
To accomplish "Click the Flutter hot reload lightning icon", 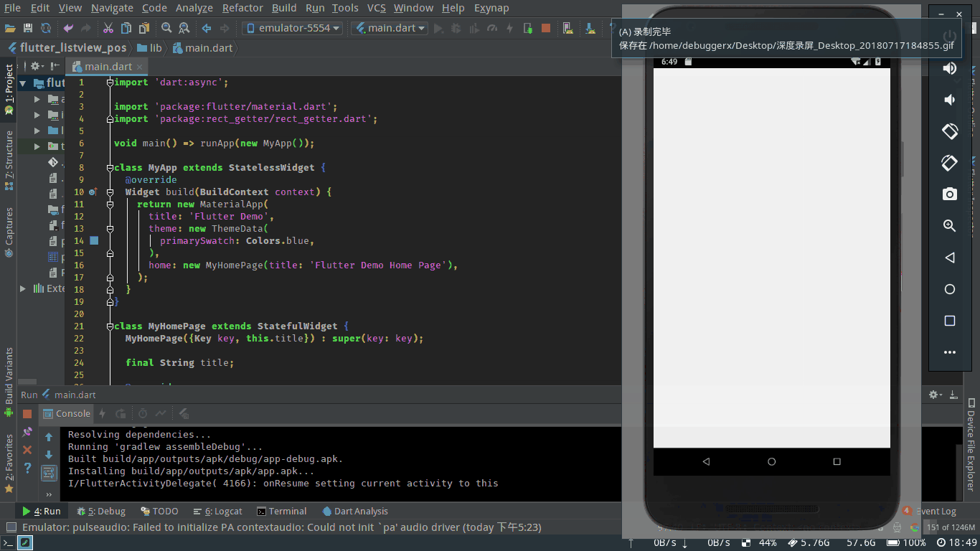I will tap(510, 28).
